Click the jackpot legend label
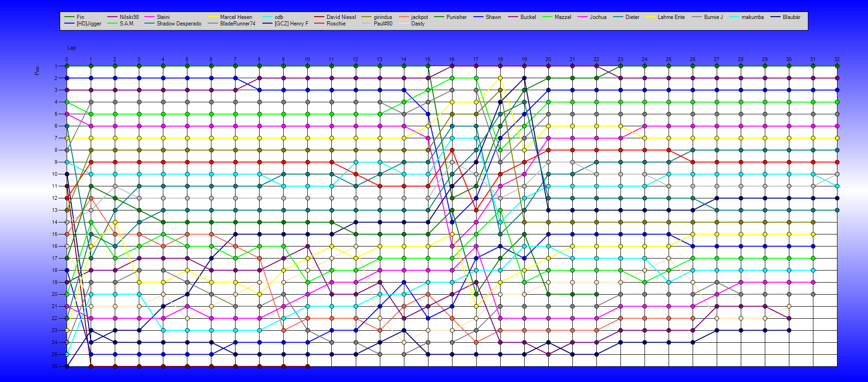This screenshot has height=382, width=868. (419, 17)
